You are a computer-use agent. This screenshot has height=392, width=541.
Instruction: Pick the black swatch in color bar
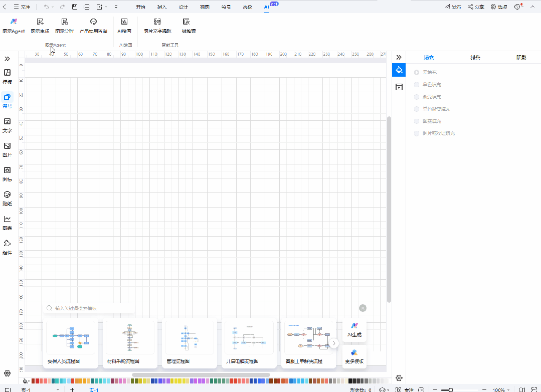tap(350, 381)
